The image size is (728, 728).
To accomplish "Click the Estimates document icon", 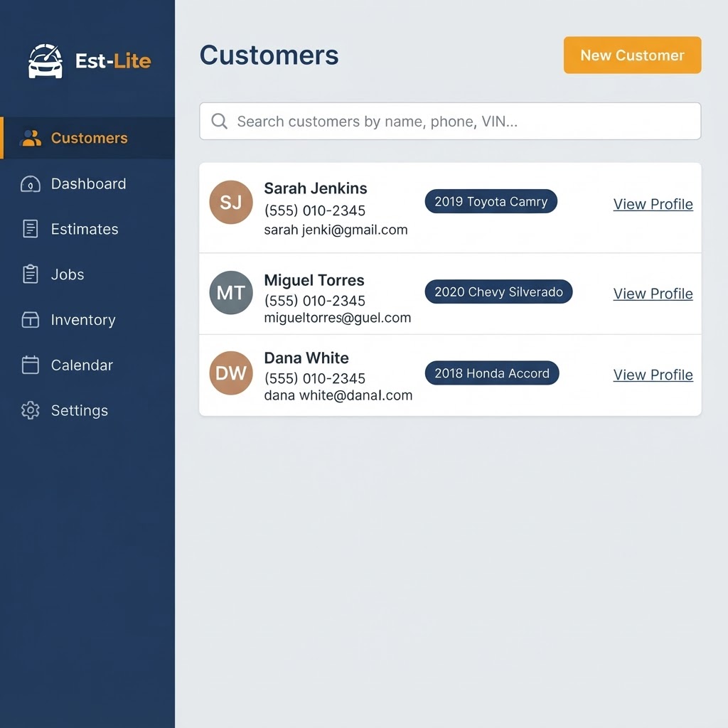I will (x=31, y=229).
